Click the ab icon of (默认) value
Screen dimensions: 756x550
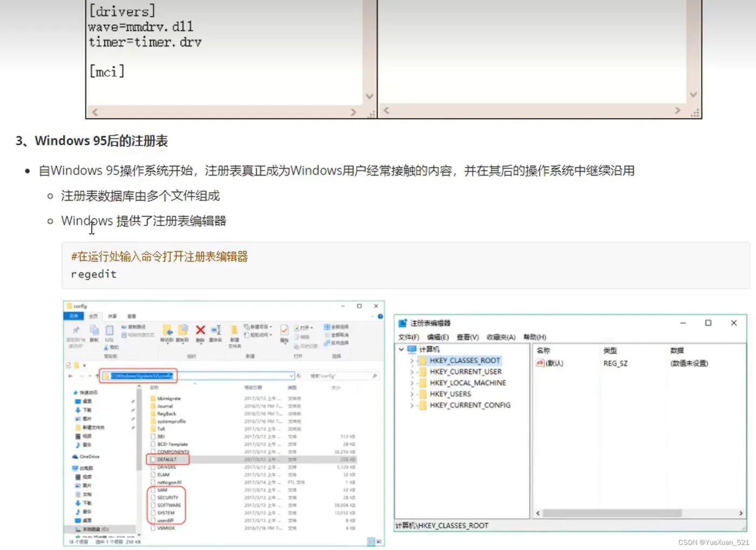(540, 363)
